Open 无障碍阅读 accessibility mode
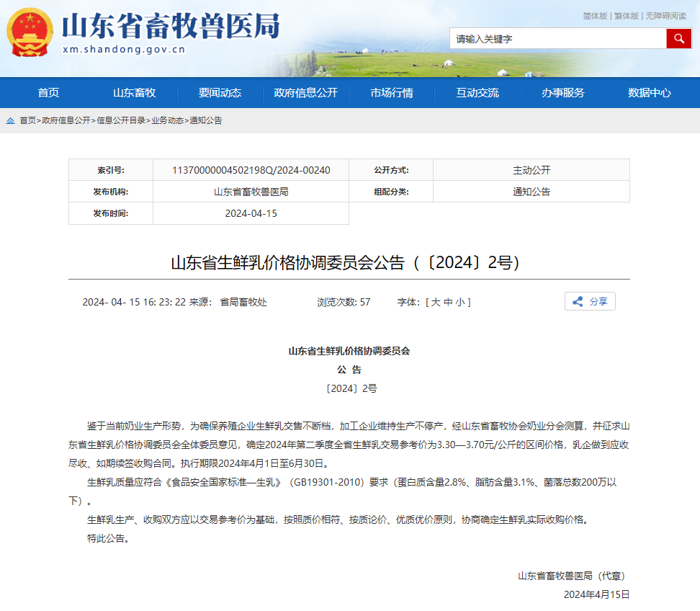This screenshot has width=700, height=611. coord(665,16)
